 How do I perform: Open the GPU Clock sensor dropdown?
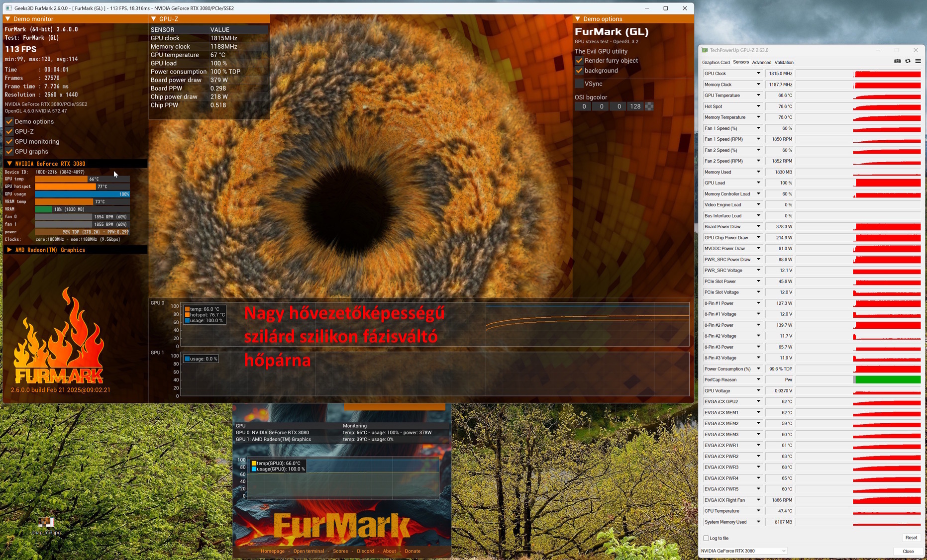pyautogui.click(x=758, y=74)
